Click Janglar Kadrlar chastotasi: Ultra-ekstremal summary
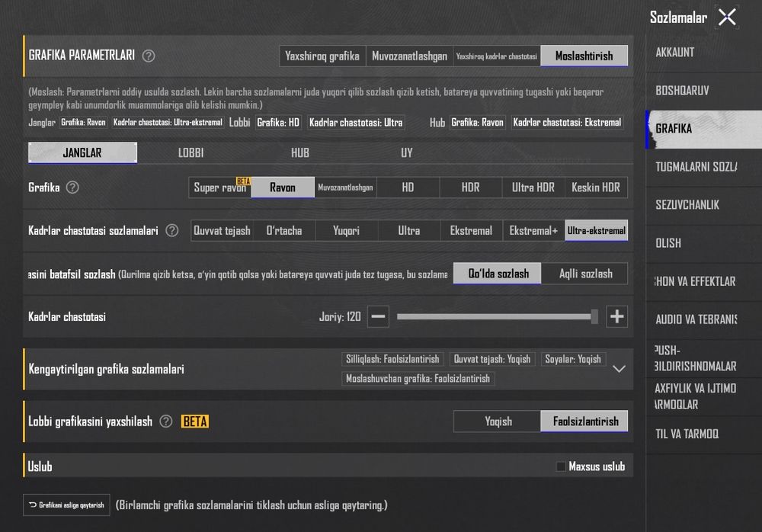This screenshot has width=762, height=532. click(168, 123)
